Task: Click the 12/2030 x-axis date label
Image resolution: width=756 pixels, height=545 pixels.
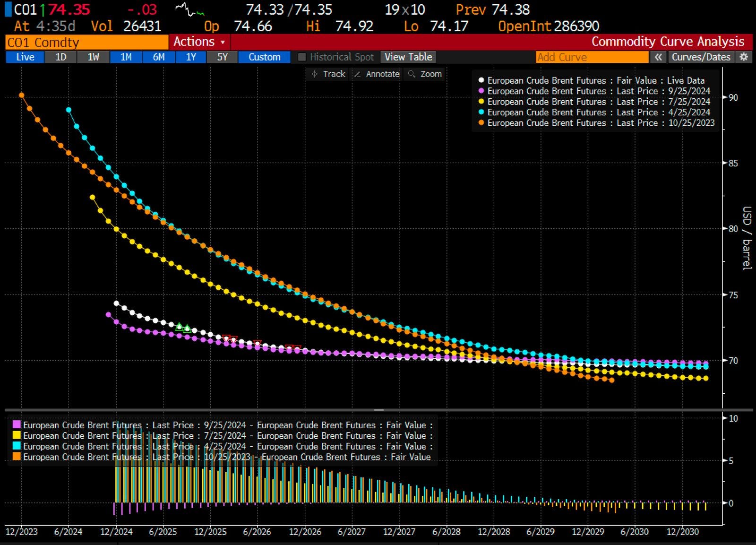Action: pyautogui.click(x=682, y=532)
